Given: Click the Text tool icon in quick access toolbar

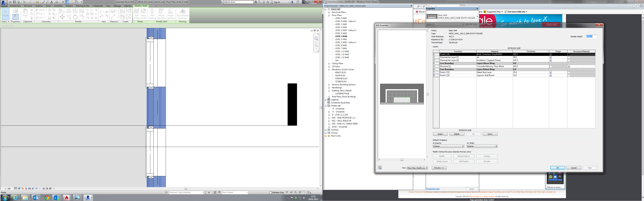Looking at the screenshot, I should [x=51, y=2].
